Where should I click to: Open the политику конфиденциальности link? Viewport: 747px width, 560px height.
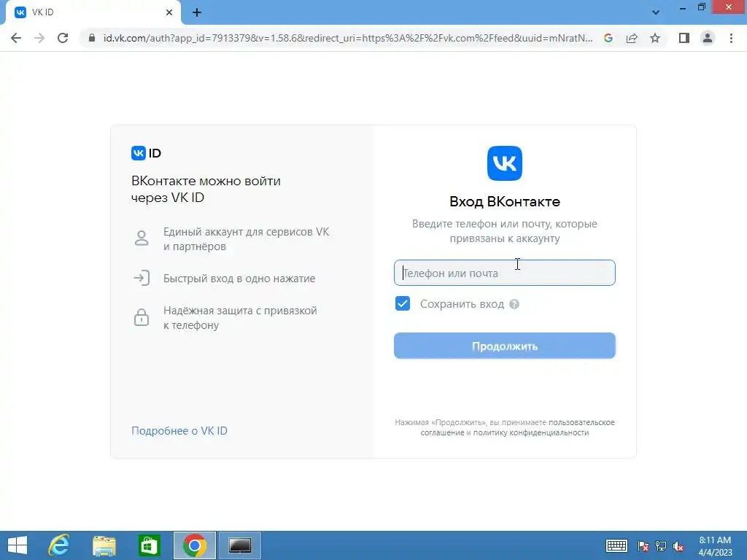tap(531, 432)
